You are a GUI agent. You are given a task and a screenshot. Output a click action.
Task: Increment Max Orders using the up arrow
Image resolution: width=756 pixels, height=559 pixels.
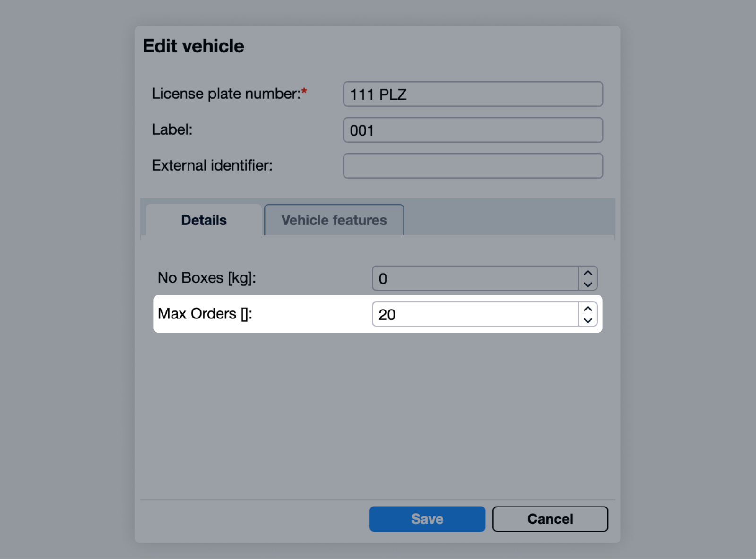[x=588, y=309]
